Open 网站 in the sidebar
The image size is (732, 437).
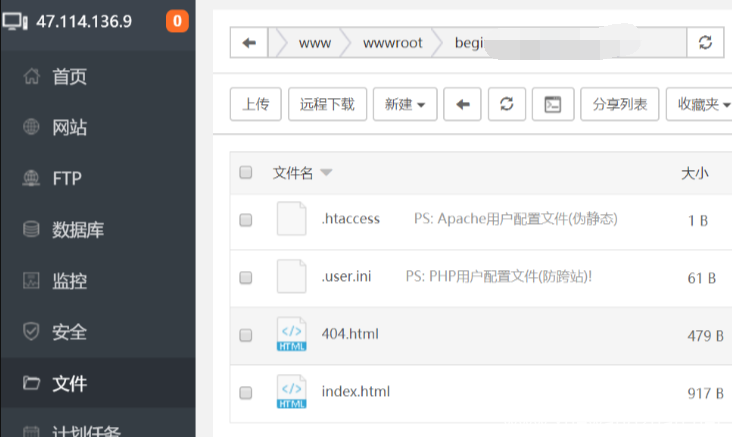point(69,127)
